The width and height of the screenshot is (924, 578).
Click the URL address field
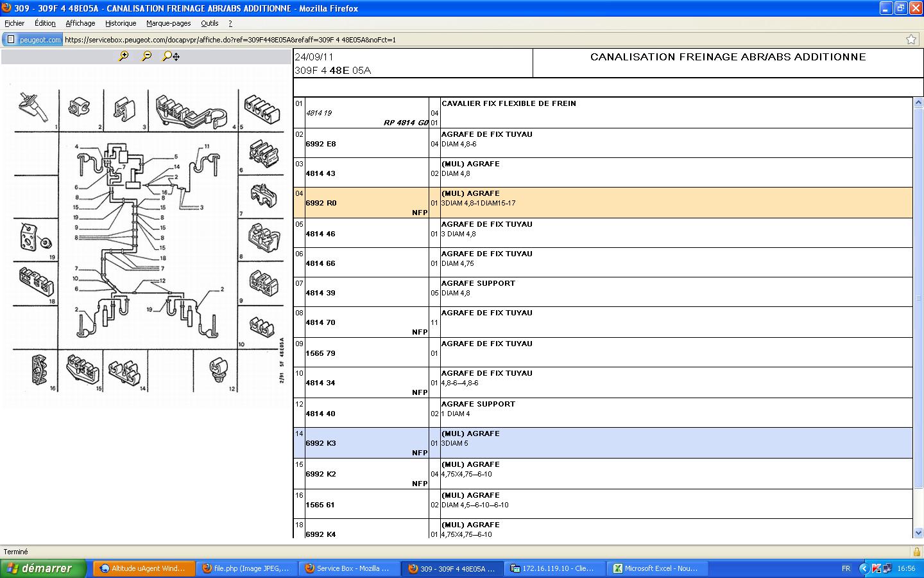coord(449,39)
